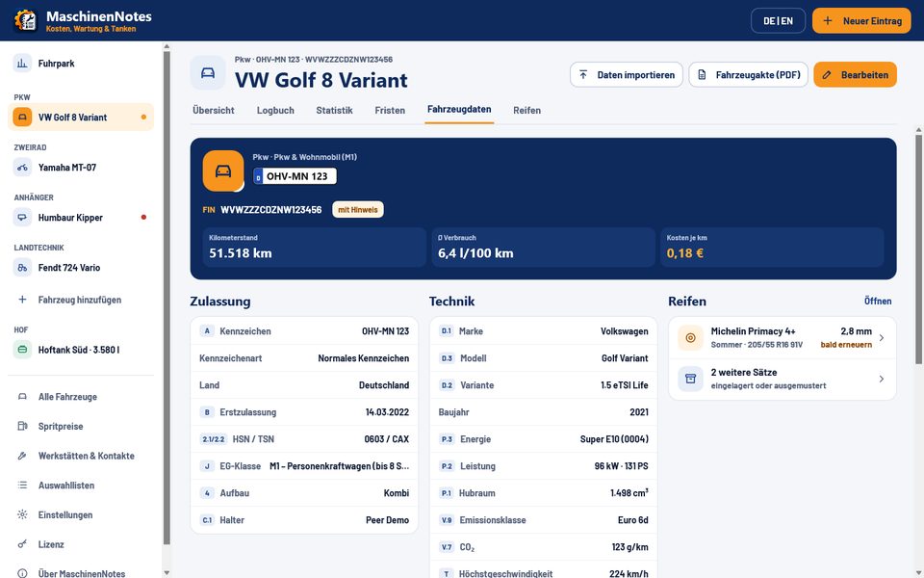This screenshot has width=924, height=578.
Task: Open the Lizenz key icon
Action: coord(22,544)
